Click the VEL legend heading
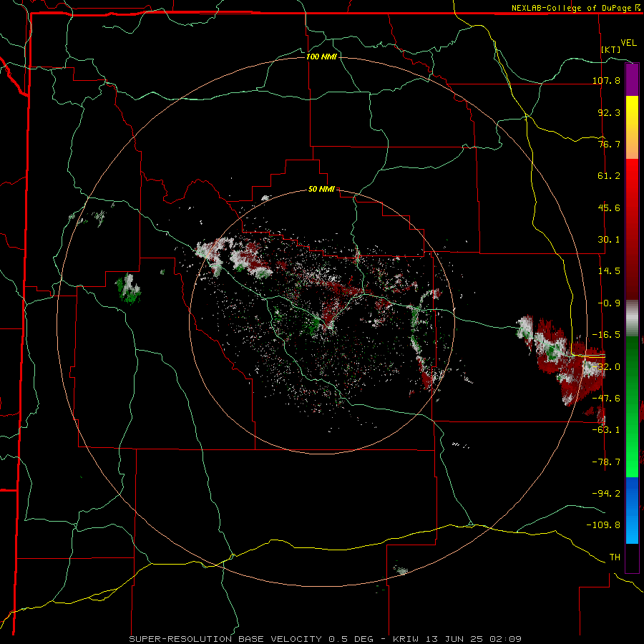The width and height of the screenshot is (644, 644). [x=628, y=43]
